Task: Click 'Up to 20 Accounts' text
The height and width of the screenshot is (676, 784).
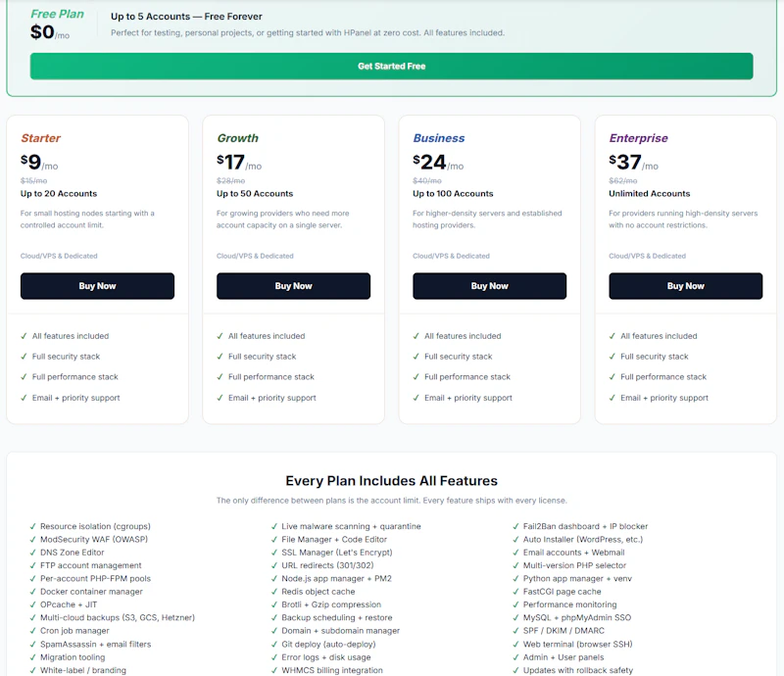Action: (59, 194)
